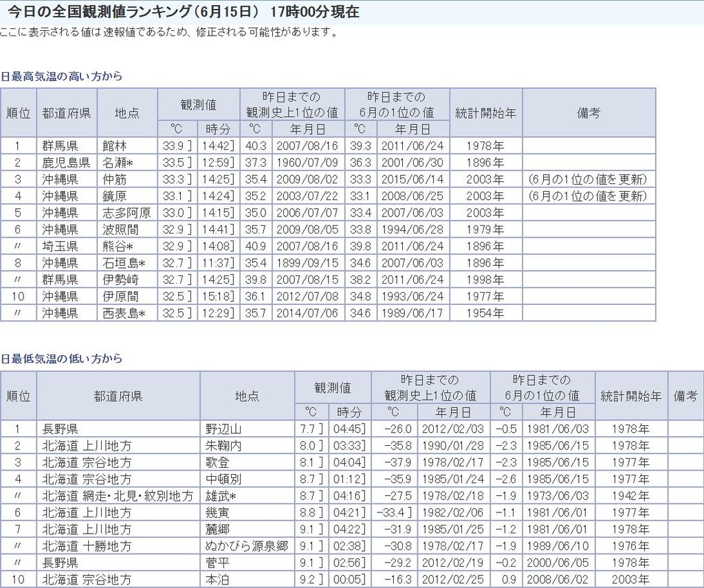Screen dimensions: 704x588
Task: Click the 日最高気温の高い方から section heading
Action: (x=61, y=76)
